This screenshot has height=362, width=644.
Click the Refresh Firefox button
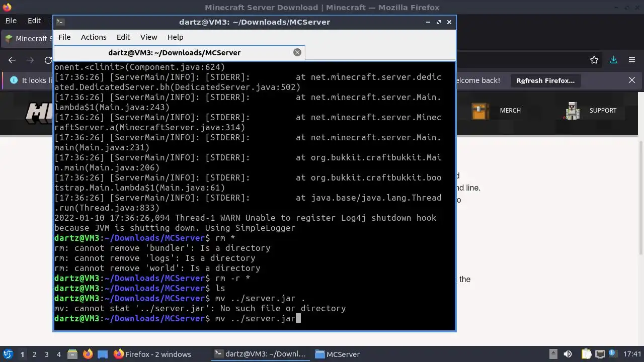tap(545, 80)
